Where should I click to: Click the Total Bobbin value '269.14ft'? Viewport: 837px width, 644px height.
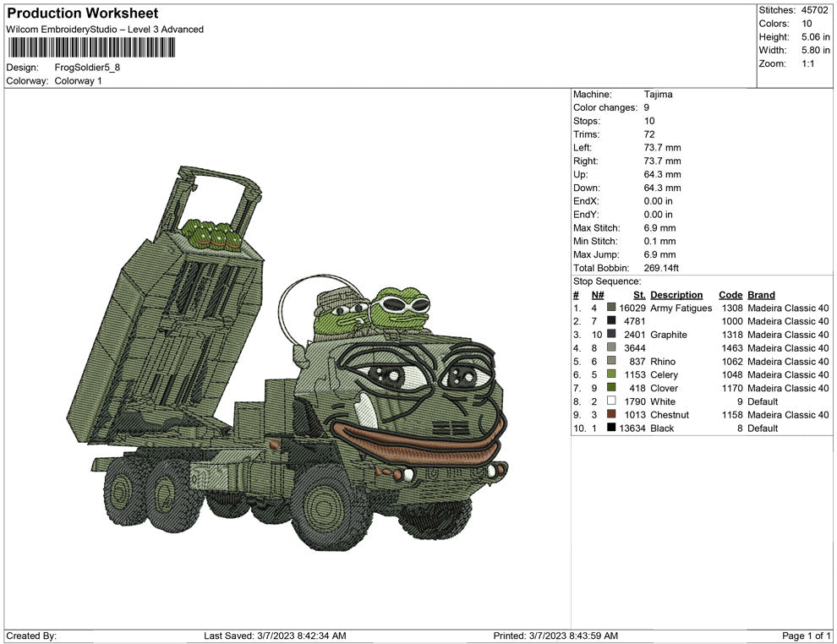click(x=661, y=268)
